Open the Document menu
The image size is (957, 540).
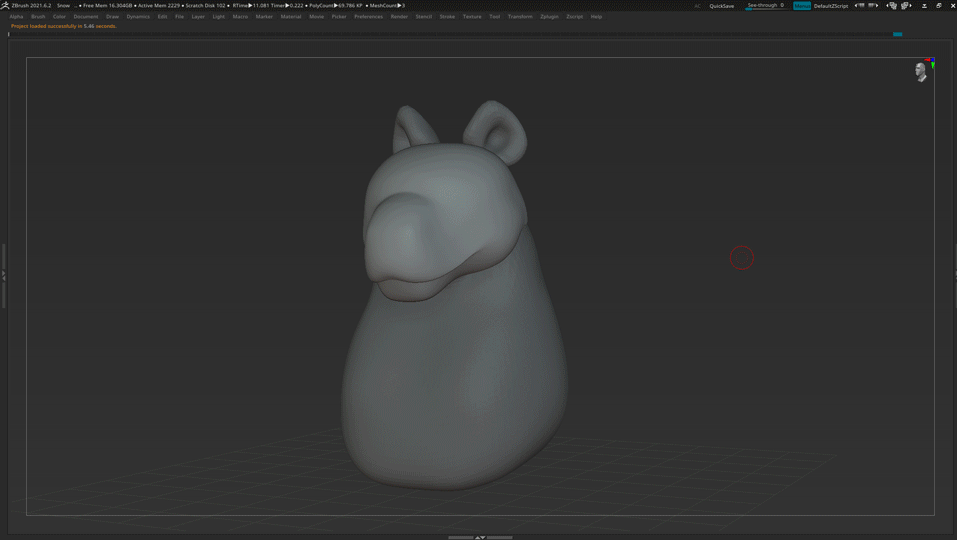coord(85,16)
